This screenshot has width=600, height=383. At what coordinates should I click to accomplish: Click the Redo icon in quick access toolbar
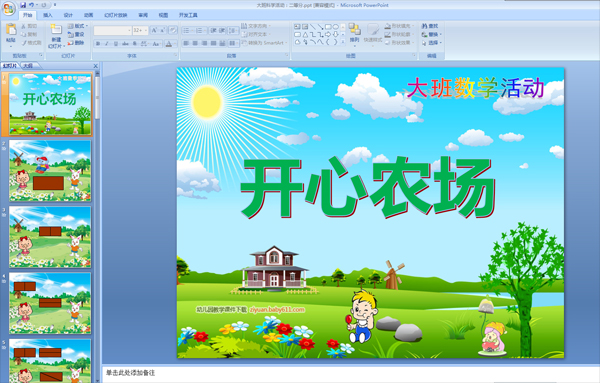[x=44, y=5]
